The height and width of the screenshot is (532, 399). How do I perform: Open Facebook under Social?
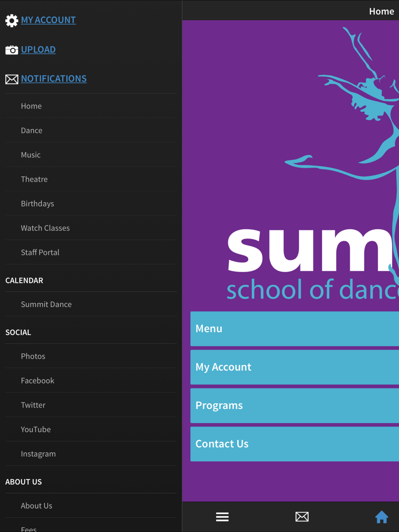coord(91,380)
